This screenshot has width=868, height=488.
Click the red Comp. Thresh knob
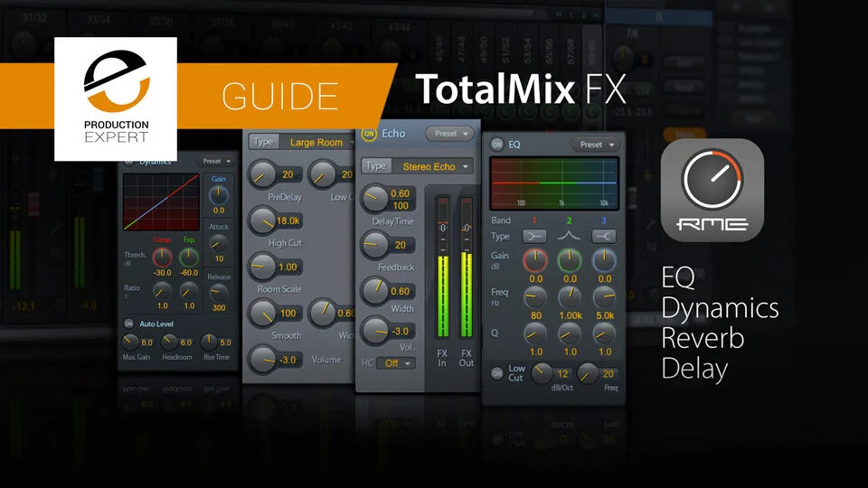(162, 257)
